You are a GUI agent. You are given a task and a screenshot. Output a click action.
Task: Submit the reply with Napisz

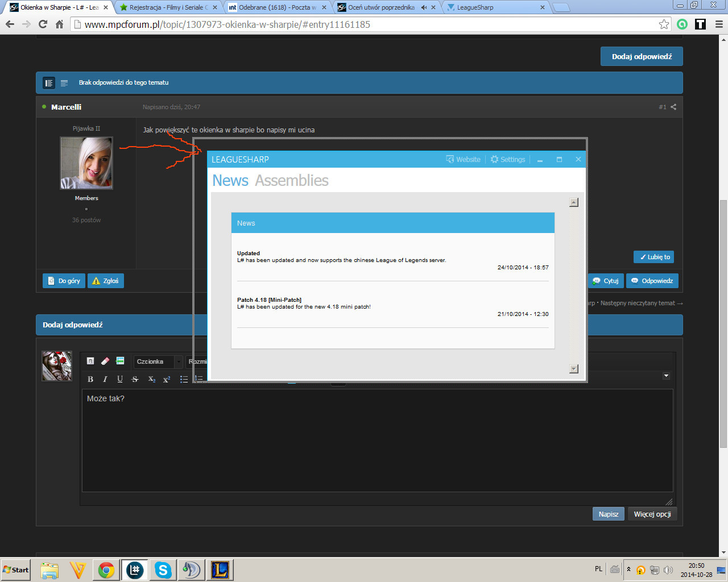coord(609,514)
